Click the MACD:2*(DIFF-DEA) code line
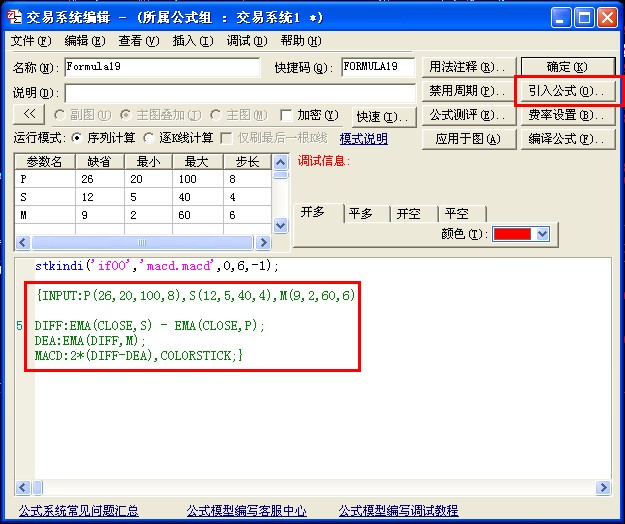 [x=139, y=355]
